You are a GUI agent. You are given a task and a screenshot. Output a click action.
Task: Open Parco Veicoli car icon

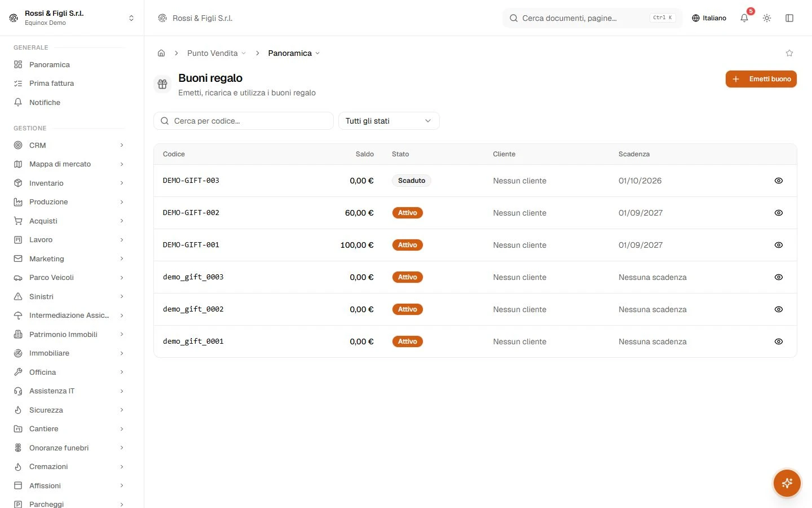(x=18, y=278)
